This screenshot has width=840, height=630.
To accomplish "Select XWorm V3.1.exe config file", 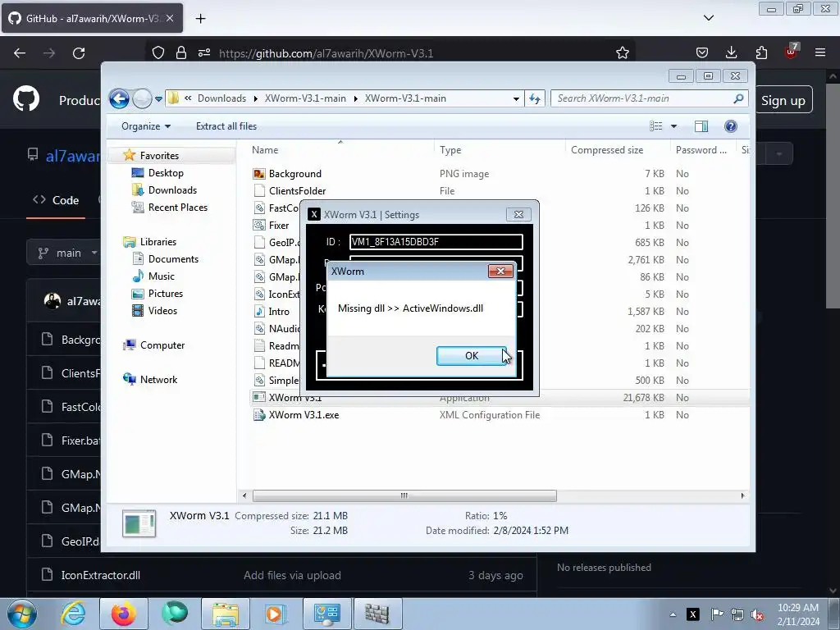I will [304, 414].
